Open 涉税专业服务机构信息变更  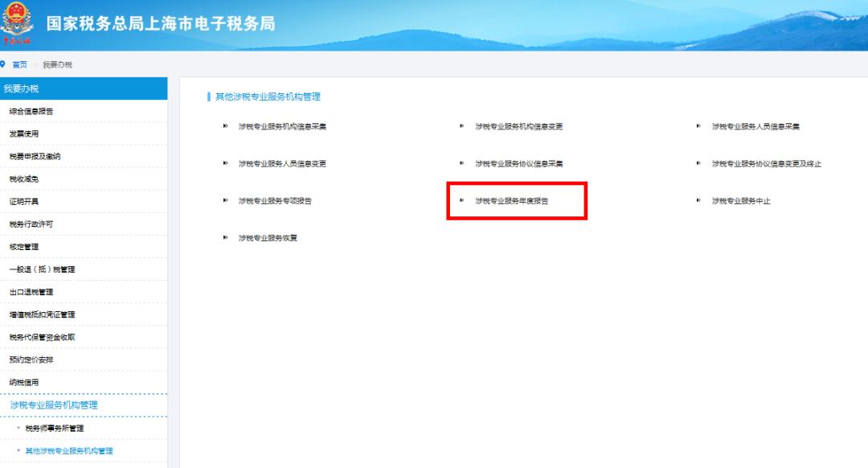click(518, 127)
